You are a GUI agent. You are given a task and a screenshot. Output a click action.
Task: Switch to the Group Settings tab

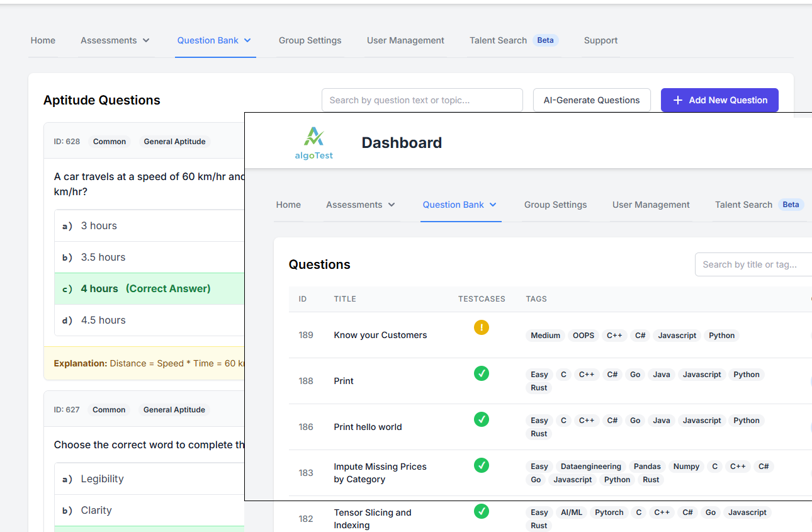tap(555, 205)
